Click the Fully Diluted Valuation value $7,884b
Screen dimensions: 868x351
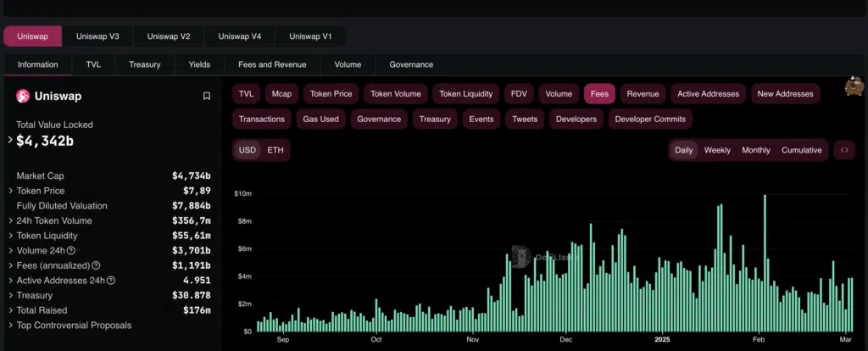pyautogui.click(x=192, y=206)
